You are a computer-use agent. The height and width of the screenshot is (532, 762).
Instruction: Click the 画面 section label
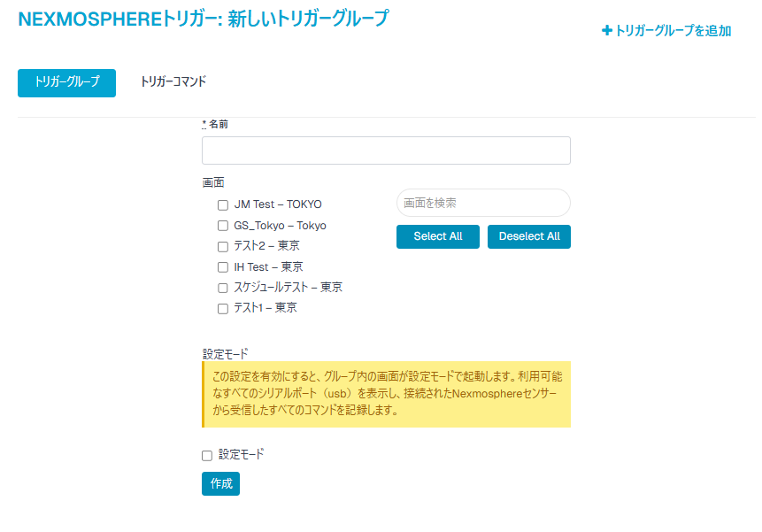pos(213,182)
